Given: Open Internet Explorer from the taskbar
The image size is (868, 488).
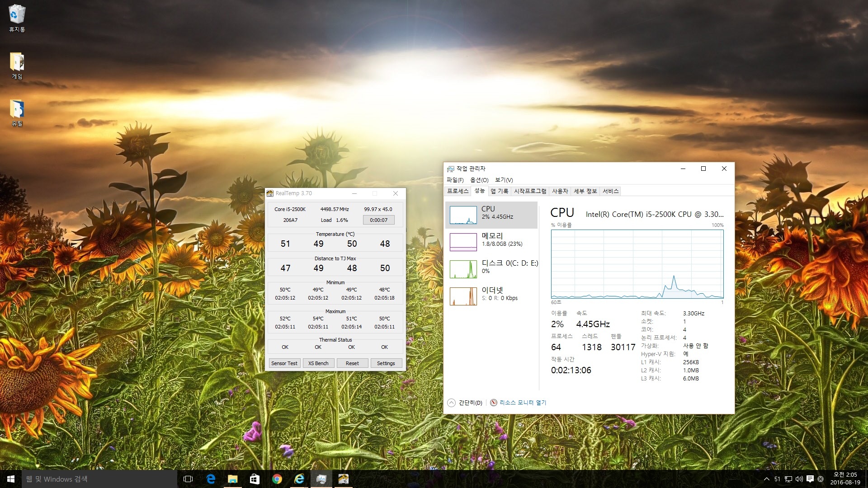Looking at the screenshot, I should pos(299,479).
